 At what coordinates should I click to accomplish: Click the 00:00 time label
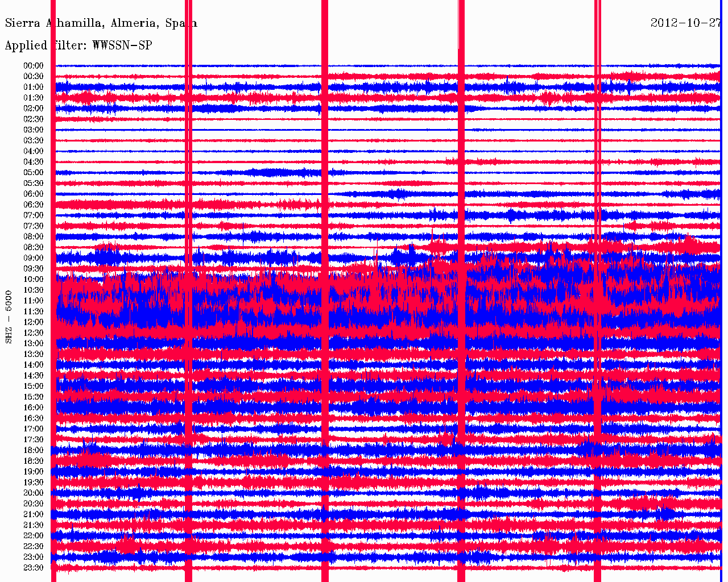34,66
